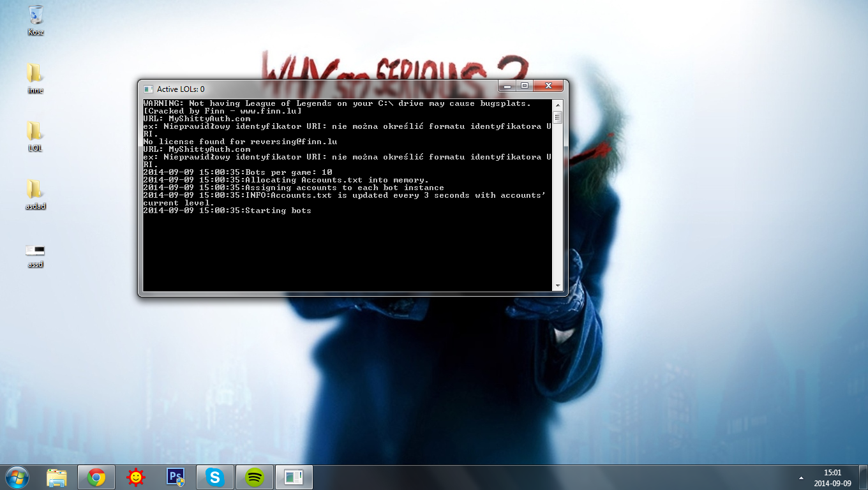Image resolution: width=868 pixels, height=490 pixels.
Task: Click the console window's title bar icon
Action: pyautogui.click(x=149, y=89)
